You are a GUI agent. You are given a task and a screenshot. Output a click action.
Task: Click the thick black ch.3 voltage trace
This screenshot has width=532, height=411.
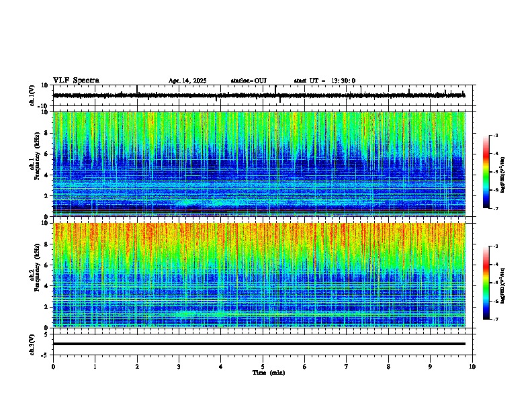259,344
